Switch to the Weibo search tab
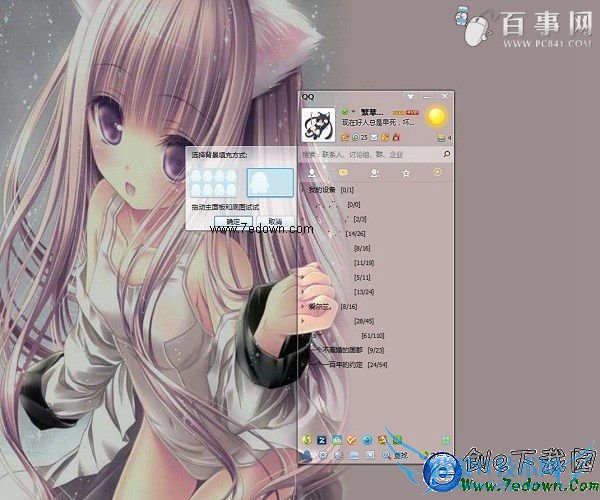The height and width of the screenshot is (500, 600). (x=437, y=173)
